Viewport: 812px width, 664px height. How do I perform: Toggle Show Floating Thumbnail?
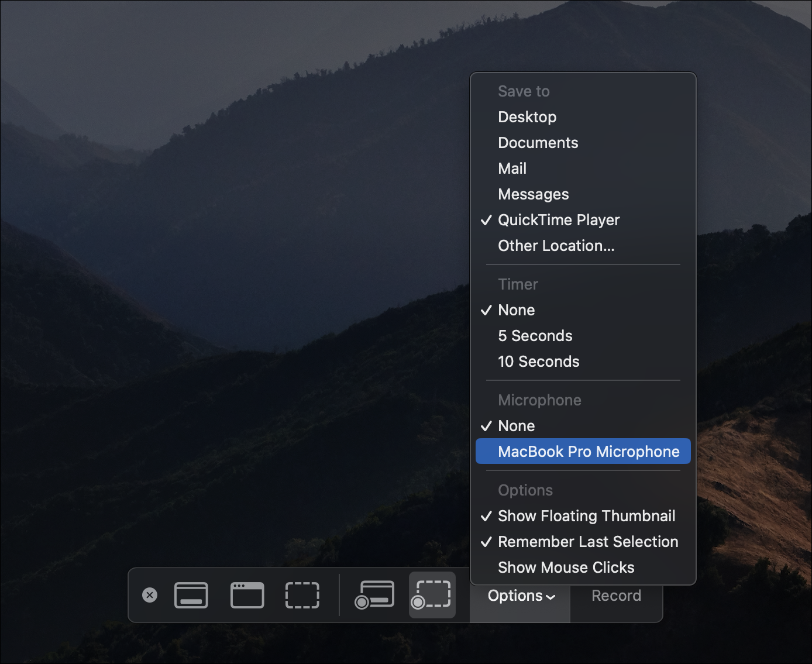tap(583, 516)
